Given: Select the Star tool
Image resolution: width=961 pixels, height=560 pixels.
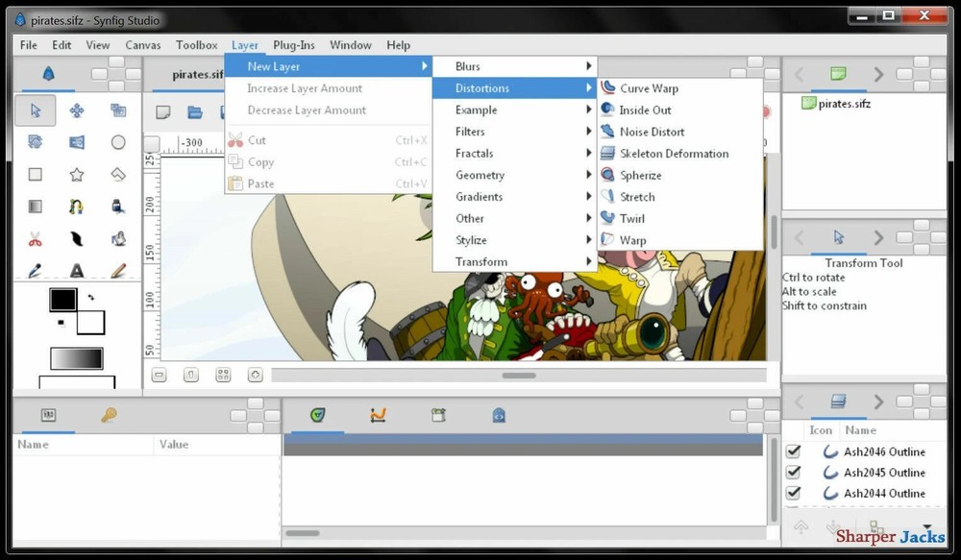Looking at the screenshot, I should click(x=77, y=175).
